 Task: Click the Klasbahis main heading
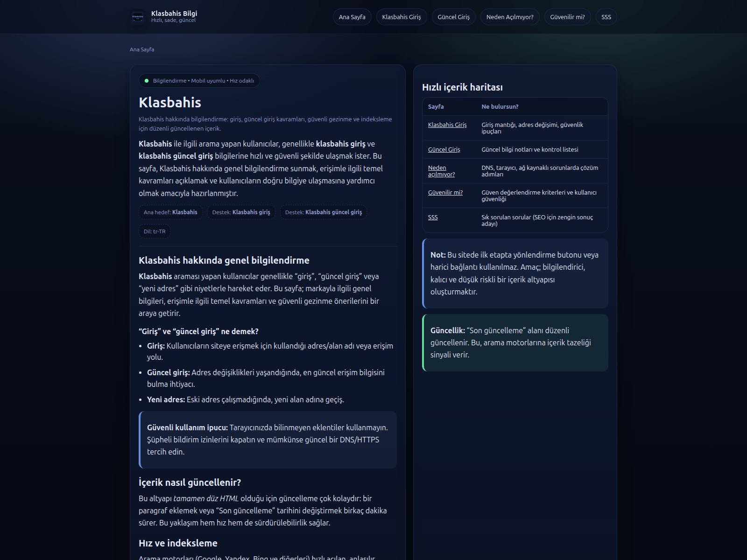coord(170,102)
